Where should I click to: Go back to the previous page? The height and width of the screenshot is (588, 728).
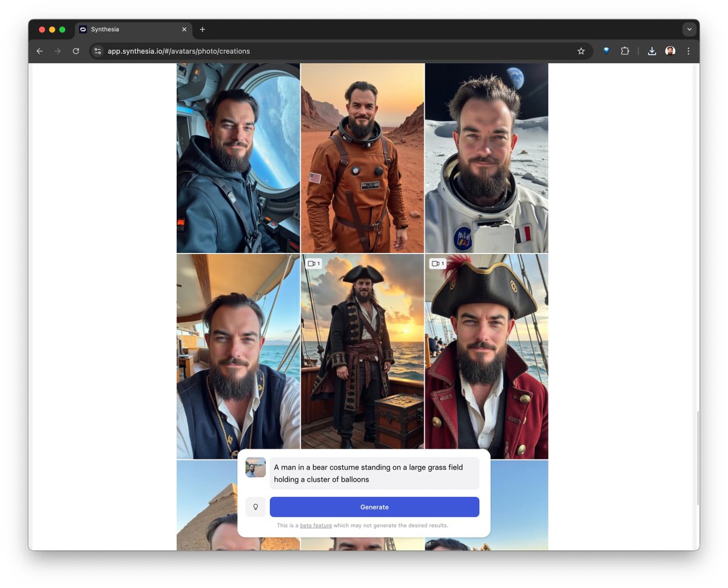pos(39,52)
